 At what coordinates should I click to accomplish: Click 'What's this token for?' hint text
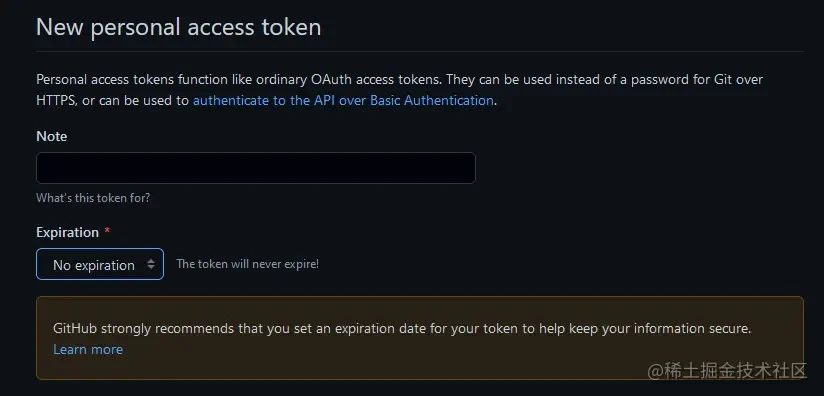pos(93,198)
